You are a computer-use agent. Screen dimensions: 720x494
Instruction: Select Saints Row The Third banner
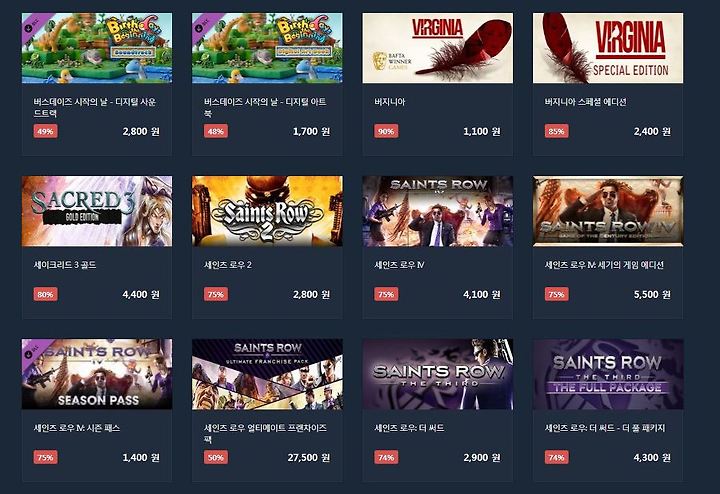click(438, 374)
